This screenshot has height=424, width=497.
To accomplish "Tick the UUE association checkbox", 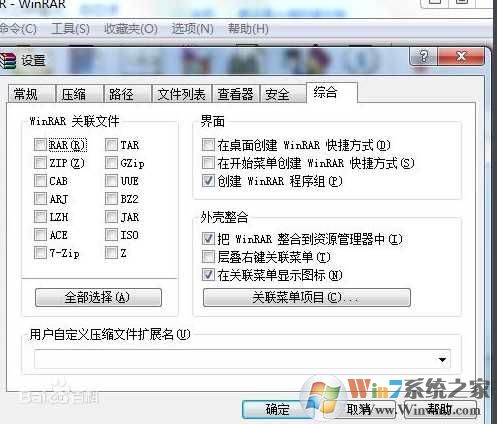I will (x=111, y=181).
